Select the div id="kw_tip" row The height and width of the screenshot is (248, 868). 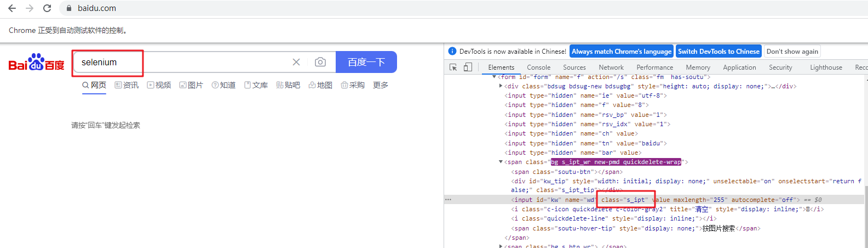click(x=686, y=185)
